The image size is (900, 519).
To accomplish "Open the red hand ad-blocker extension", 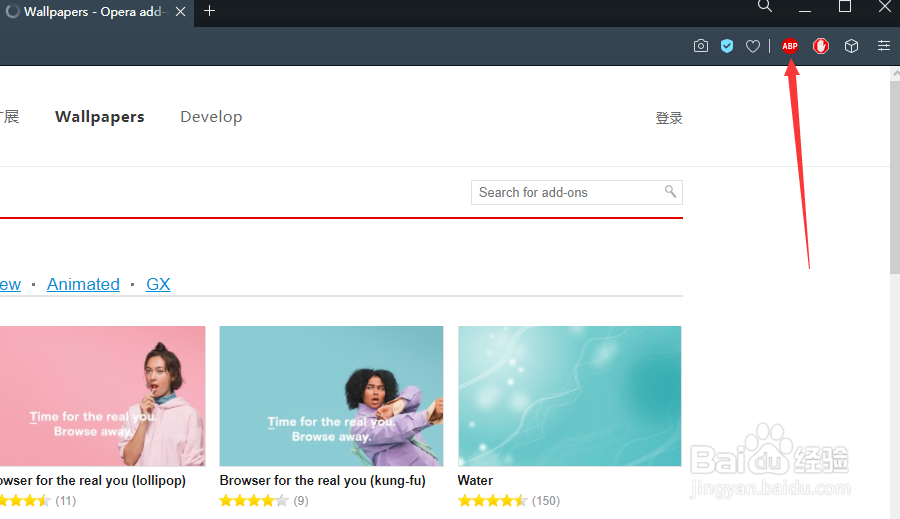I will tap(821, 46).
